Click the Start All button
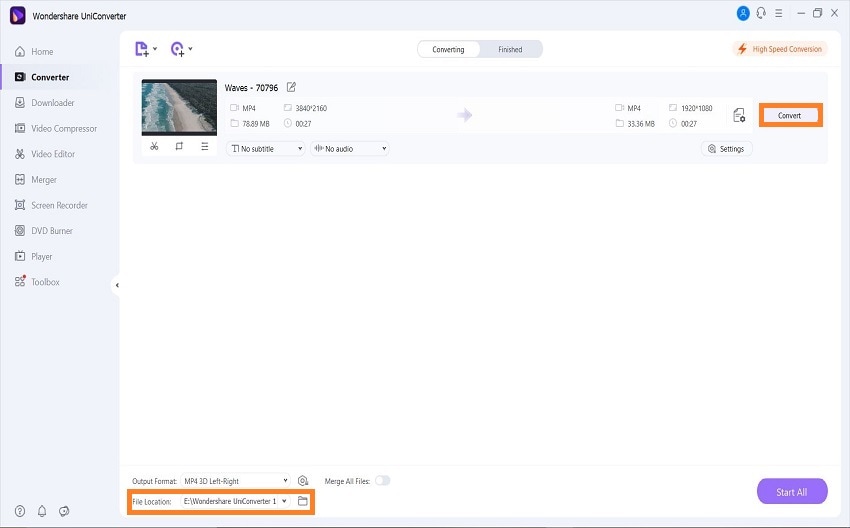This screenshot has width=850, height=528. click(792, 492)
